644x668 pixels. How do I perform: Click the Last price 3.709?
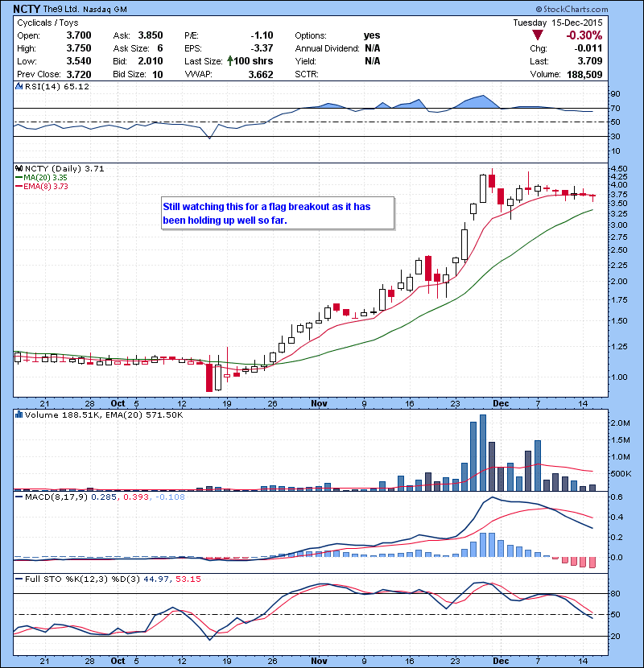tap(590, 61)
